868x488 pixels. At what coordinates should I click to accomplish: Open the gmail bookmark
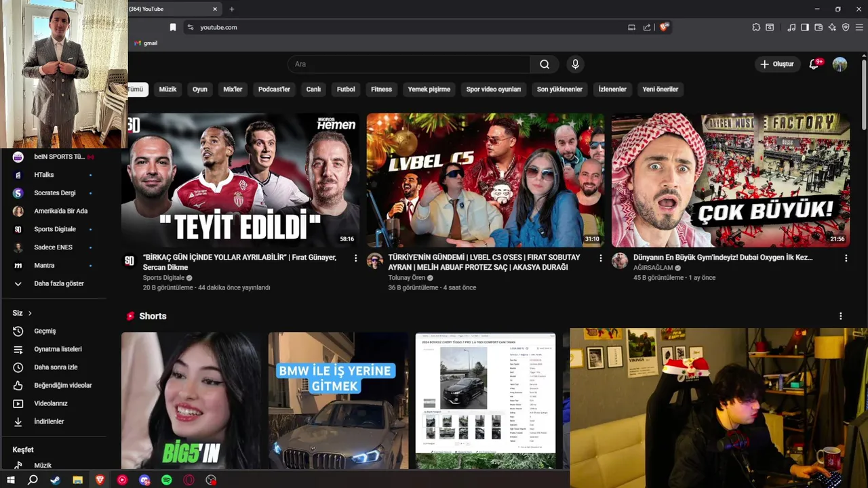(146, 43)
